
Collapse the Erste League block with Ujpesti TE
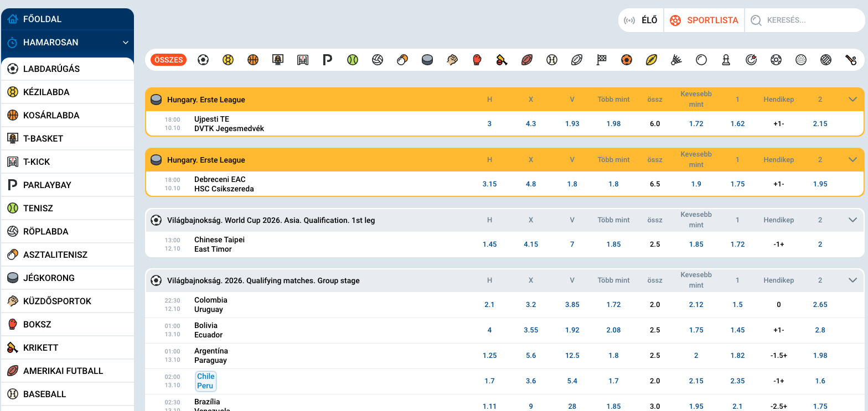pos(852,100)
